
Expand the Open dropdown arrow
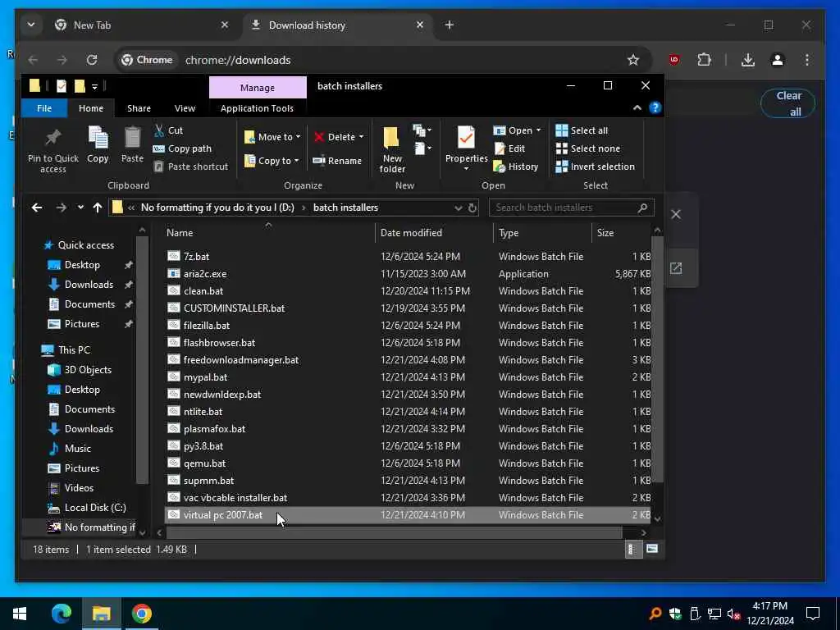[538, 130]
